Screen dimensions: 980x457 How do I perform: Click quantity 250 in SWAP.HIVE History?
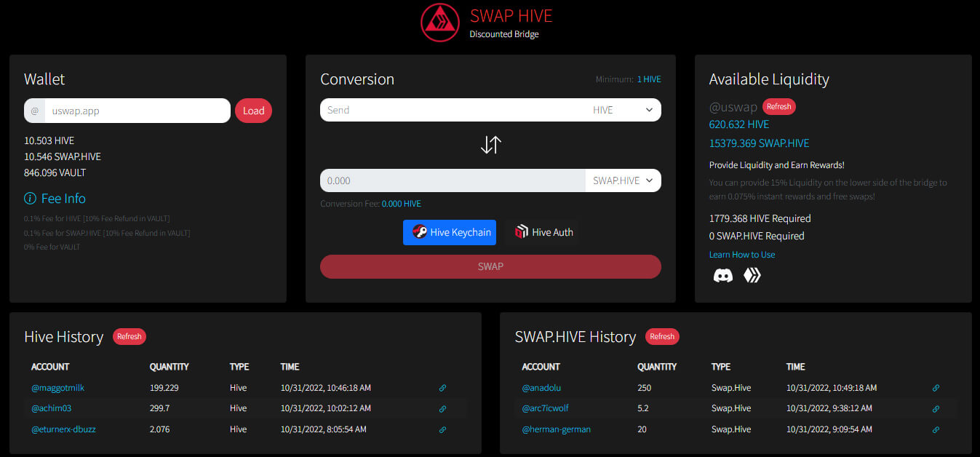645,388
